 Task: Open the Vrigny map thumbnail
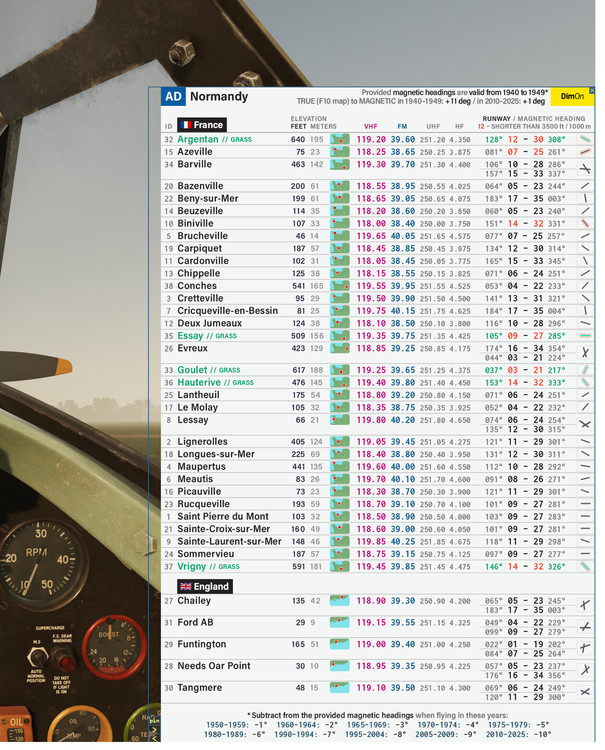(340, 567)
